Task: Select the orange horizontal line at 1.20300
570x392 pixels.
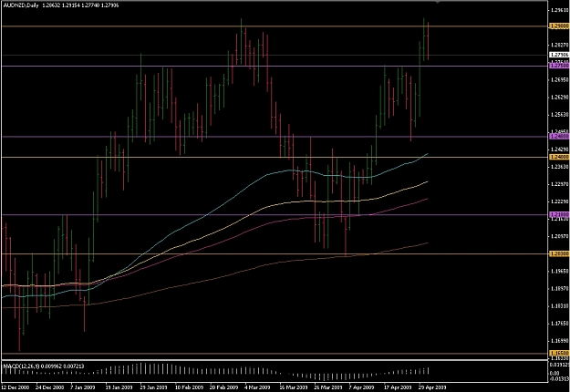Action: [x=275, y=254]
